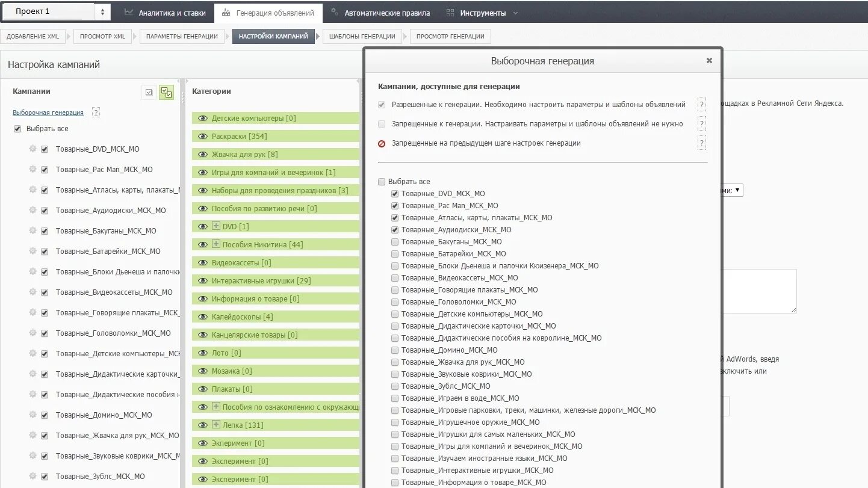Toggle eye icon for Детские компьютеры [0]

click(203, 119)
